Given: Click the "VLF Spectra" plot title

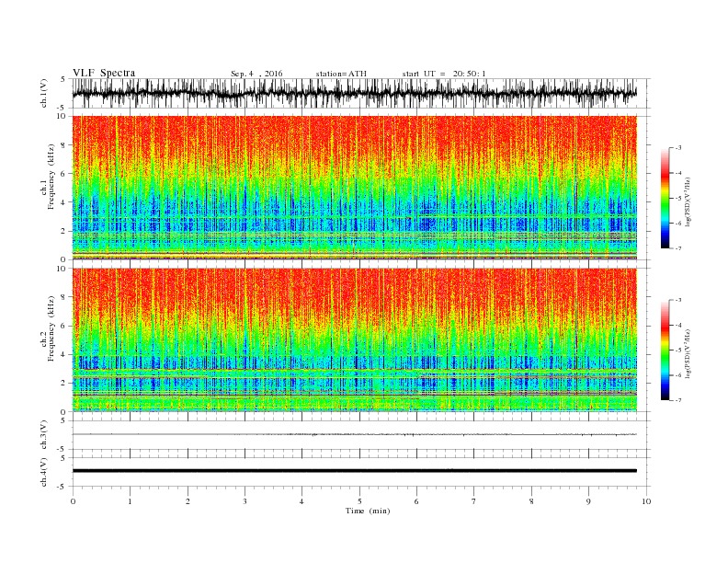Looking at the screenshot, I should [104, 73].
